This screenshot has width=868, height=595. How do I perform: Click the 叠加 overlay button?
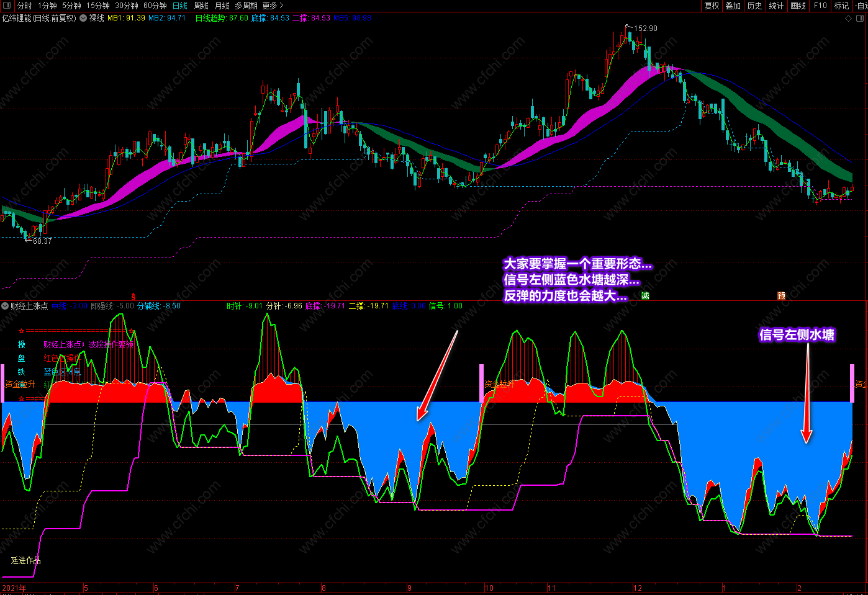[x=733, y=6]
